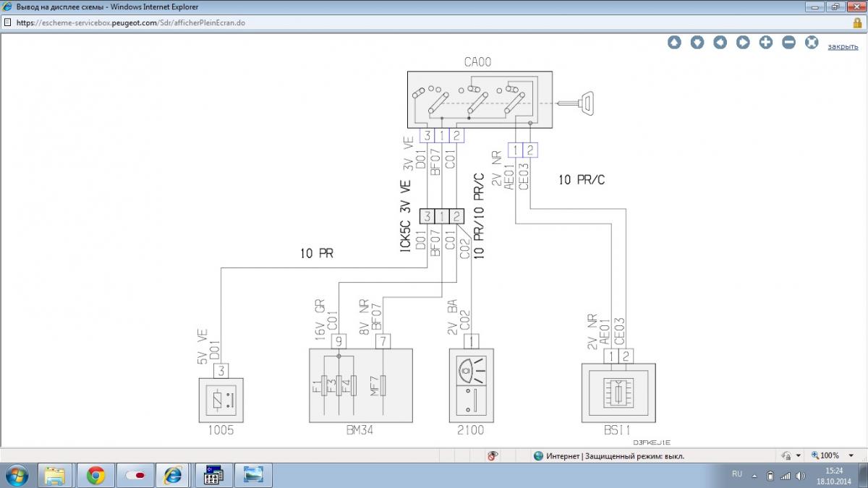Open the taskbar clock showing 15:24
The width and height of the screenshot is (868, 488).
(834, 475)
